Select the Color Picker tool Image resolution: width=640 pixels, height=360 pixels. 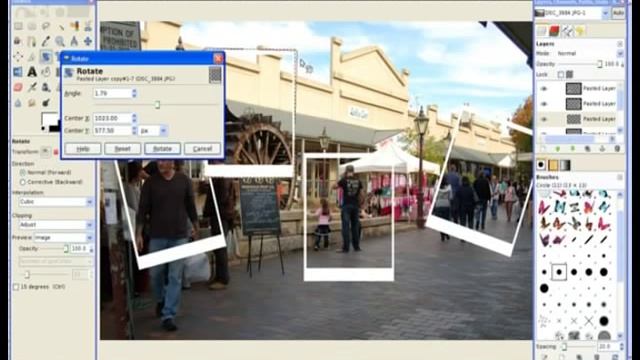click(46, 41)
